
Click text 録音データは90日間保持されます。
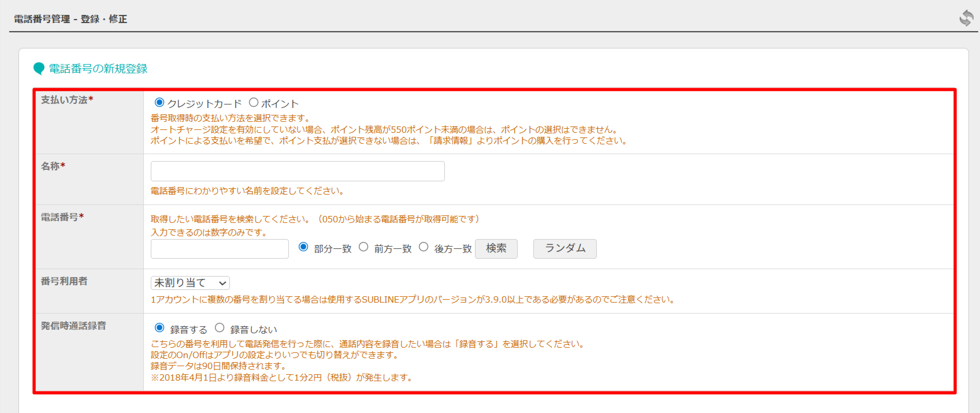(219, 366)
